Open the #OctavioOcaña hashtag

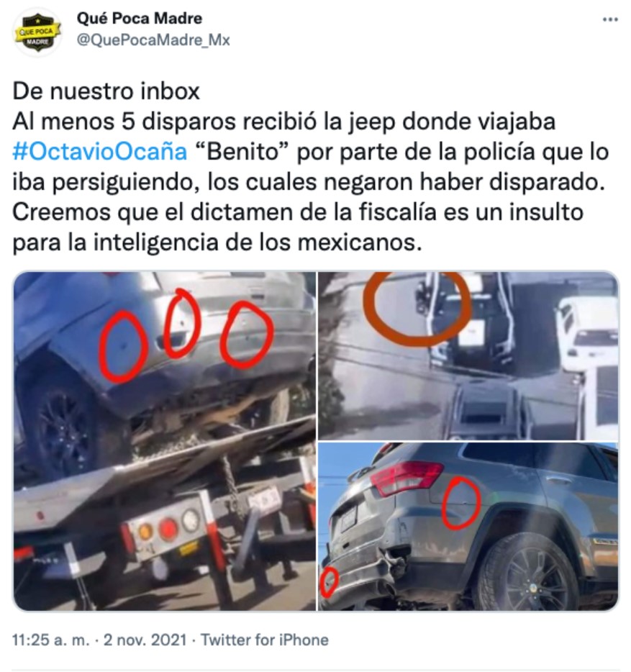[100, 151]
